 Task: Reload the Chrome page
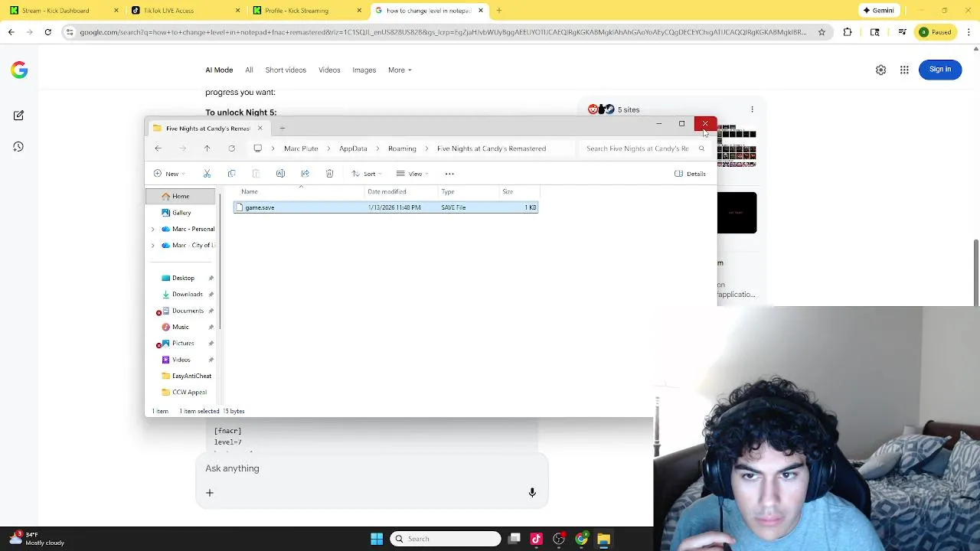click(47, 32)
